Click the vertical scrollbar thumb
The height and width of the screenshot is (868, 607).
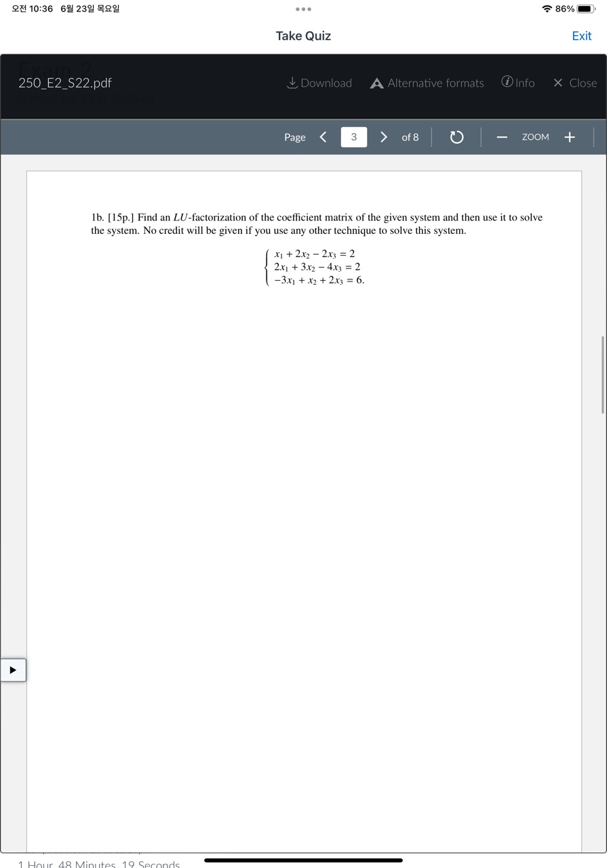click(x=602, y=374)
